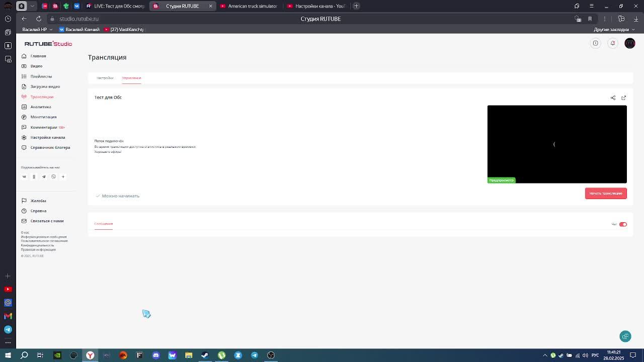Expand the tab group dropdown arrow
Image resolution: width=644 pixels, height=362 pixels.
tap(32, 6)
